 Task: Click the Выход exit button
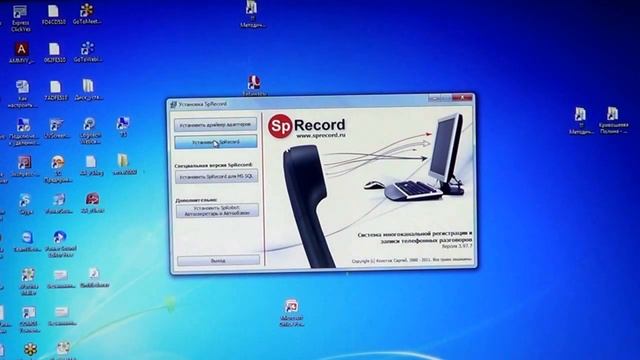coord(218,260)
